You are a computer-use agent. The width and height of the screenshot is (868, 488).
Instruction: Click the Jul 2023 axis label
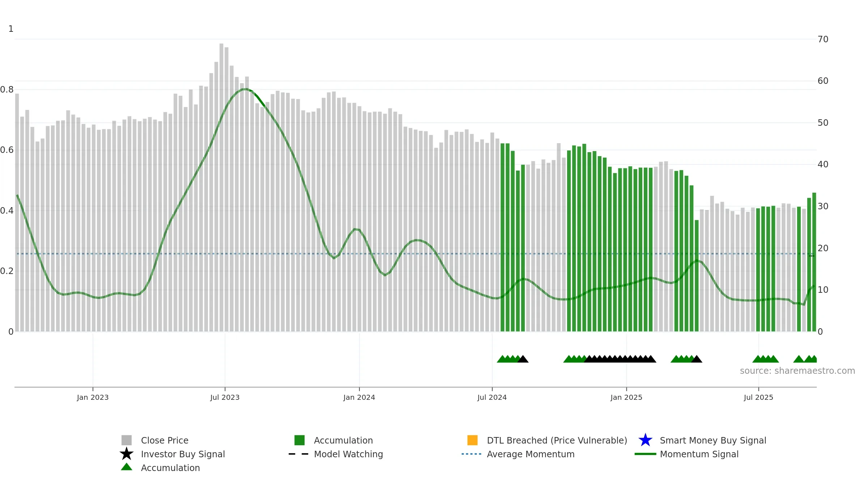pyautogui.click(x=225, y=398)
